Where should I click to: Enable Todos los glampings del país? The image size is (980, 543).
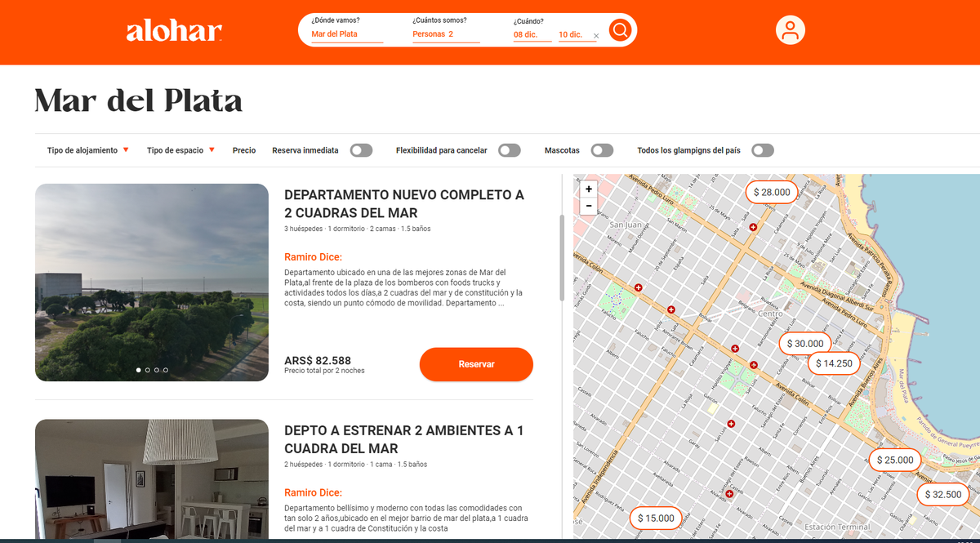tap(762, 150)
